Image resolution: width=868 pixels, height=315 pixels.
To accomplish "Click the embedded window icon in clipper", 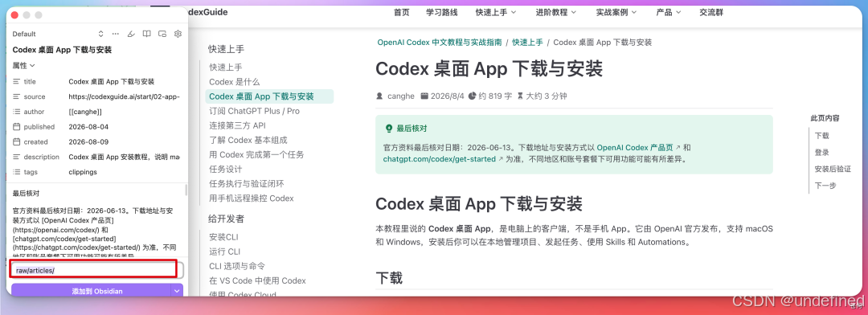I will coord(162,34).
